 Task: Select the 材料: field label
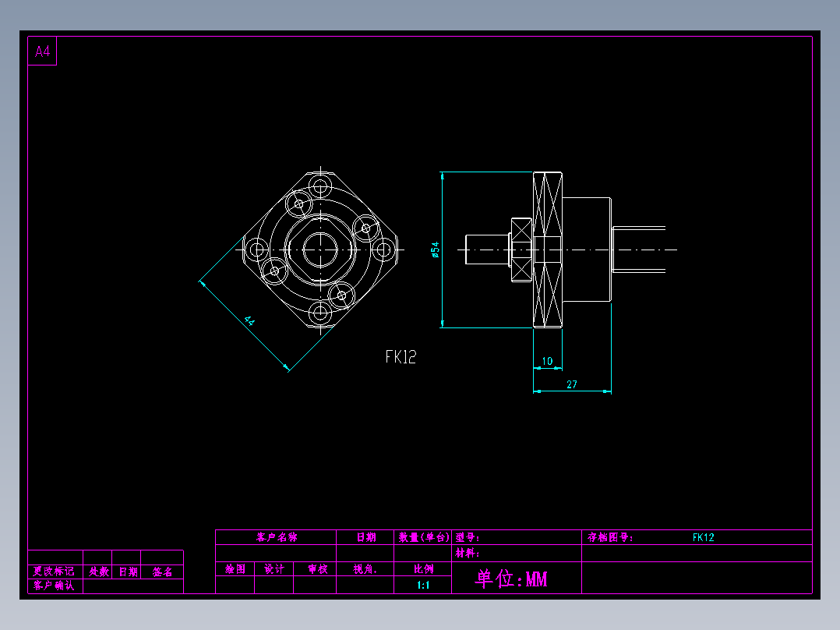[x=468, y=553]
